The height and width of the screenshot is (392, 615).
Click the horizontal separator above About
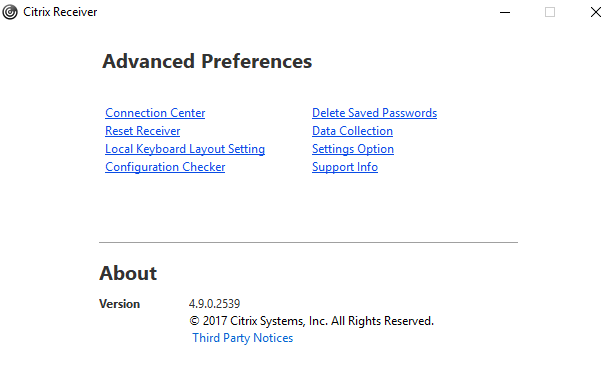pos(308,242)
